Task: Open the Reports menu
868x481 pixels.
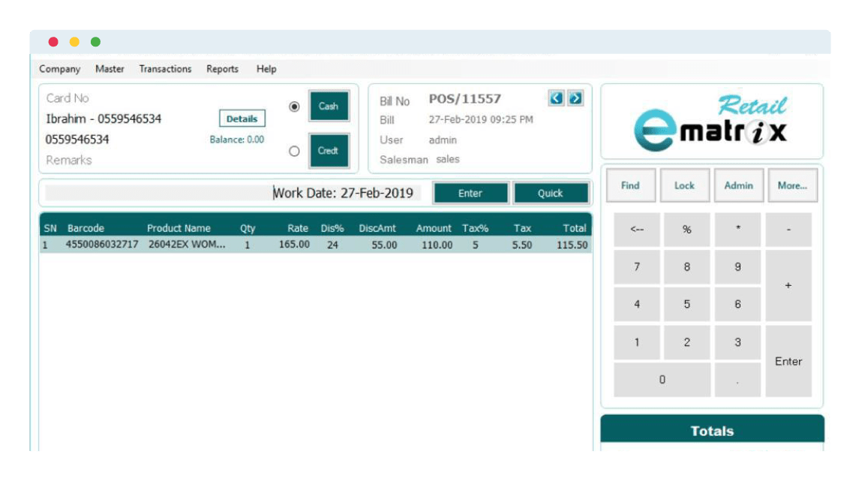Action: [222, 69]
